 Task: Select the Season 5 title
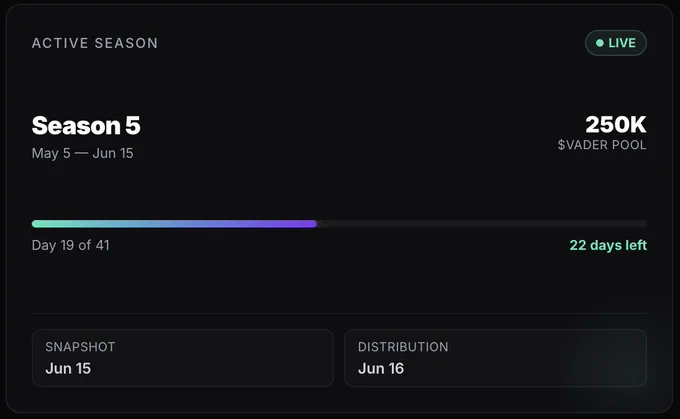pos(86,126)
